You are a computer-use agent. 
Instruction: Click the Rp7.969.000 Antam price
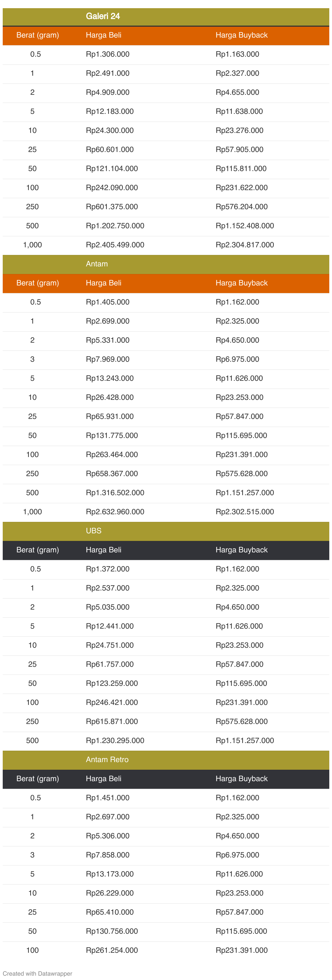107,359
